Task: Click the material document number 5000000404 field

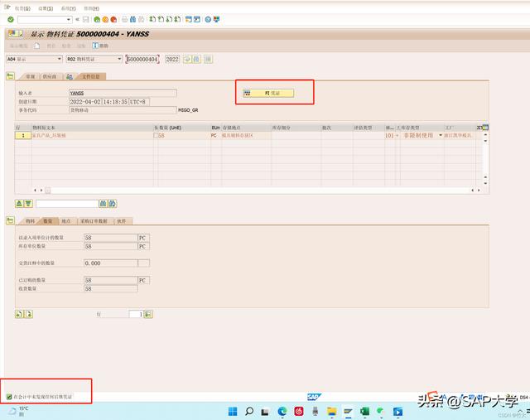Action: click(x=142, y=60)
